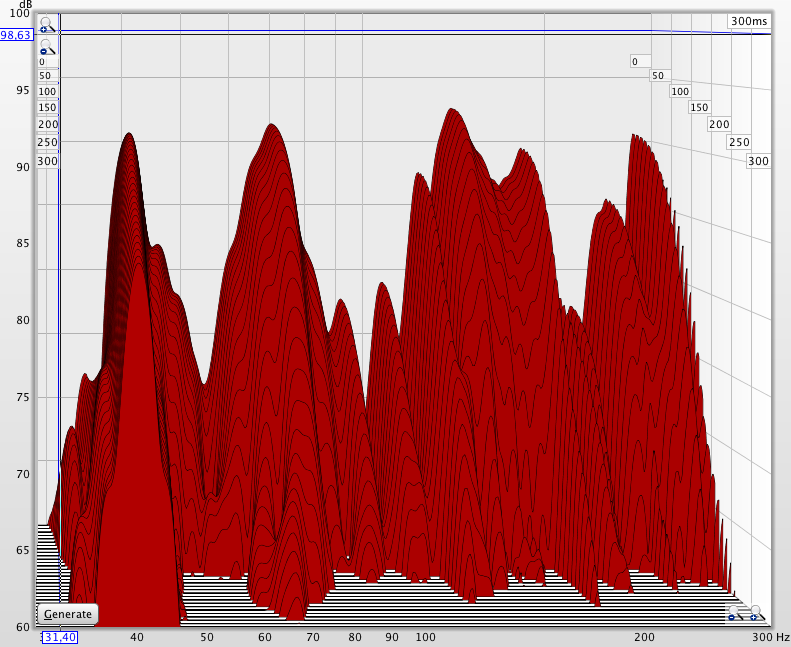Click the 150 ms label in left time scale
Viewport: 791px width, 647px height.
point(47,107)
